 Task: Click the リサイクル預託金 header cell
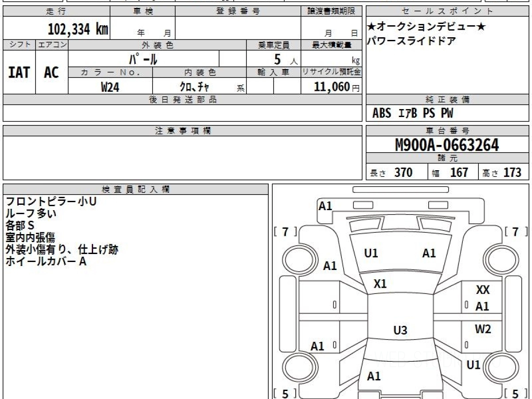click(x=331, y=72)
